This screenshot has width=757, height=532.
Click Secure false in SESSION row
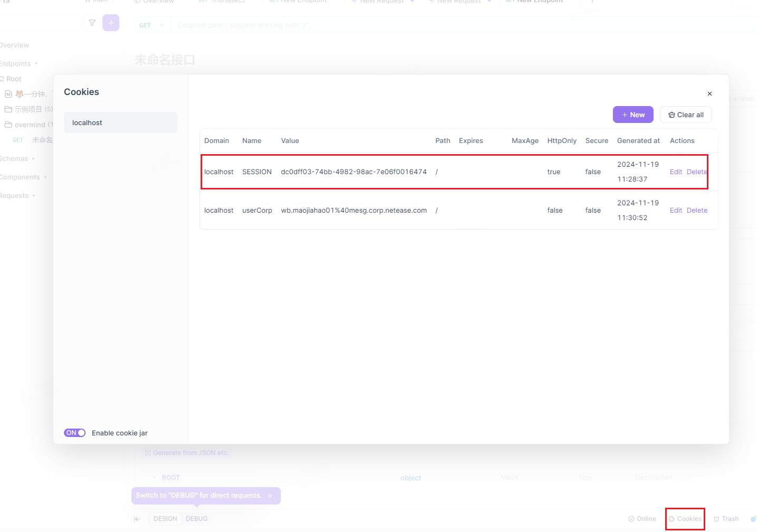pyautogui.click(x=593, y=172)
